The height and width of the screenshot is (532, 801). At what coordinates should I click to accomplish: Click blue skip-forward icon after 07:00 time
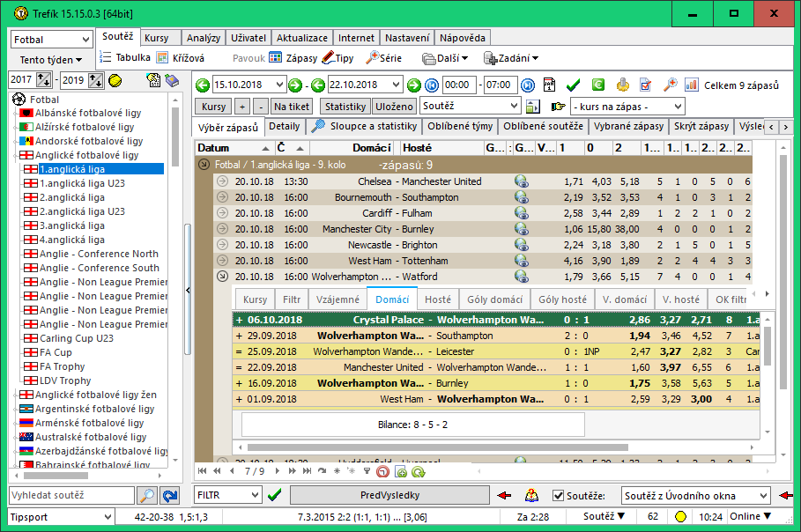528,85
